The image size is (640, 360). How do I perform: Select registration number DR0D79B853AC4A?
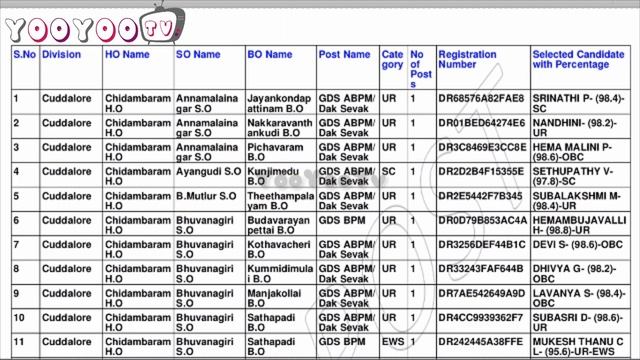(483, 220)
